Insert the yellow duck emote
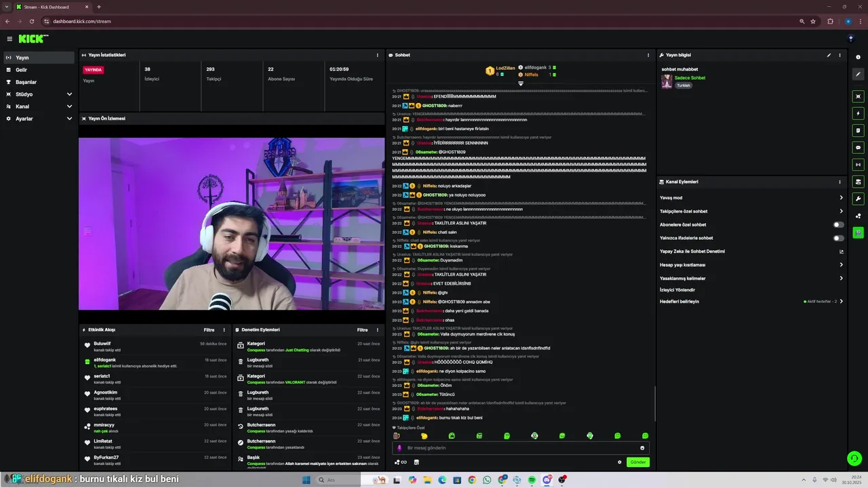 (x=425, y=436)
